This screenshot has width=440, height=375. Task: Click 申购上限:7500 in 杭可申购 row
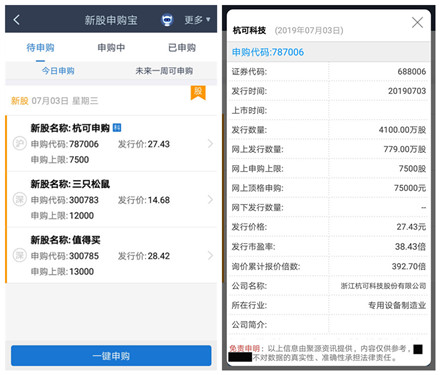60,160
